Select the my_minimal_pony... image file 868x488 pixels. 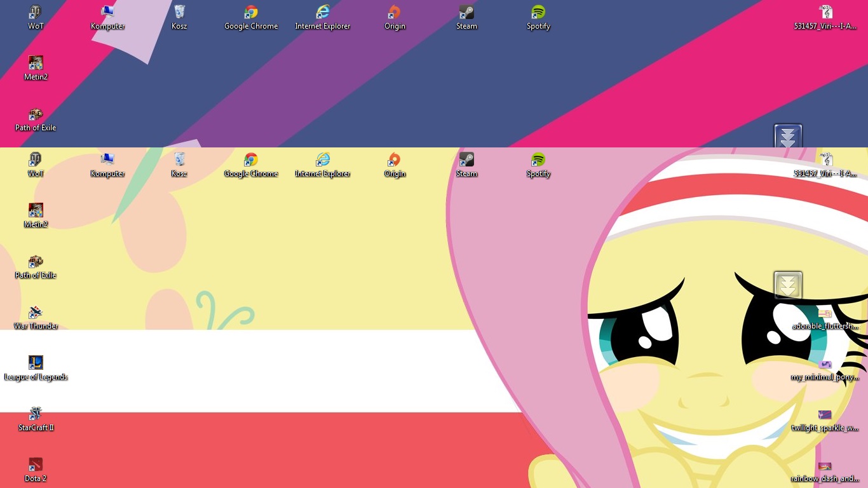(x=825, y=369)
